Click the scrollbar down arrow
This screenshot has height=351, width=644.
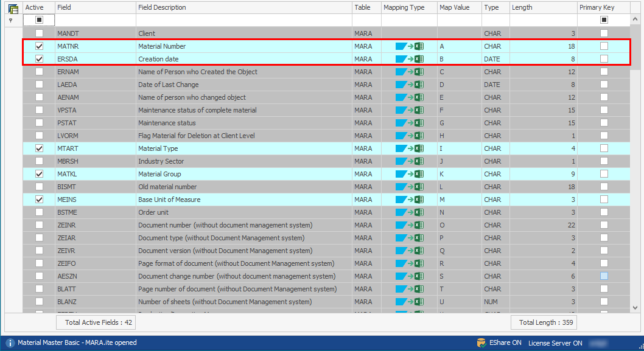[636, 307]
